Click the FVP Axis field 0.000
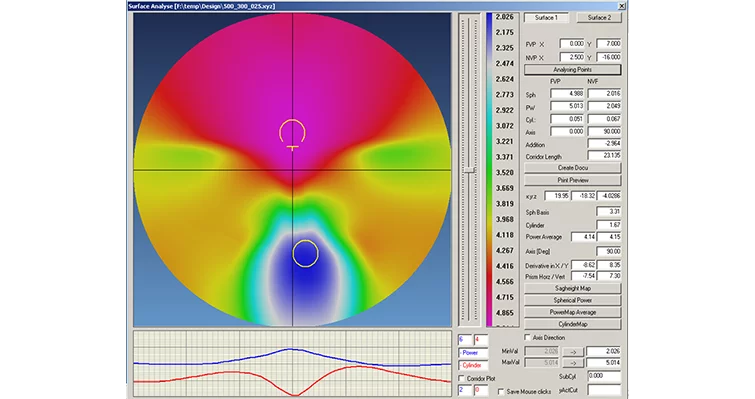755x399 pixels. pos(567,131)
